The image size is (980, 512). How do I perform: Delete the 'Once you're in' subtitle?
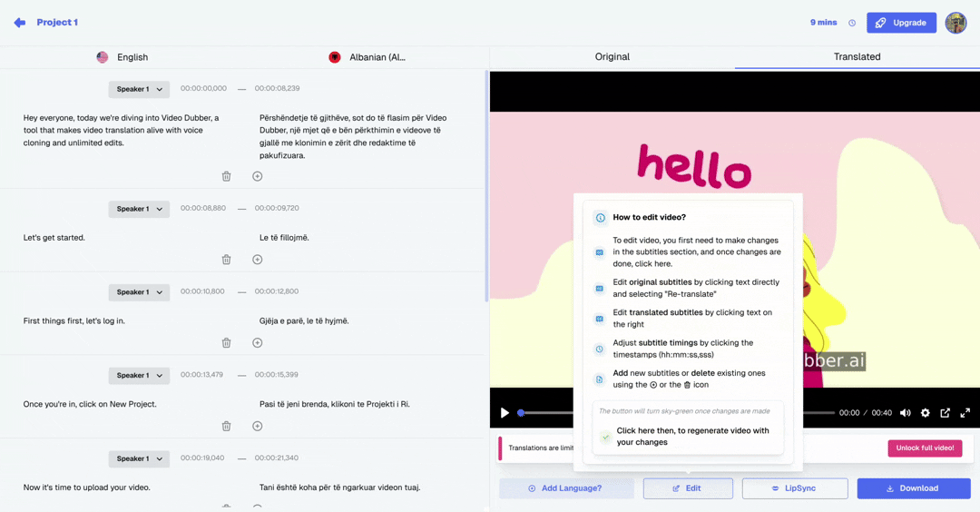(x=226, y=426)
